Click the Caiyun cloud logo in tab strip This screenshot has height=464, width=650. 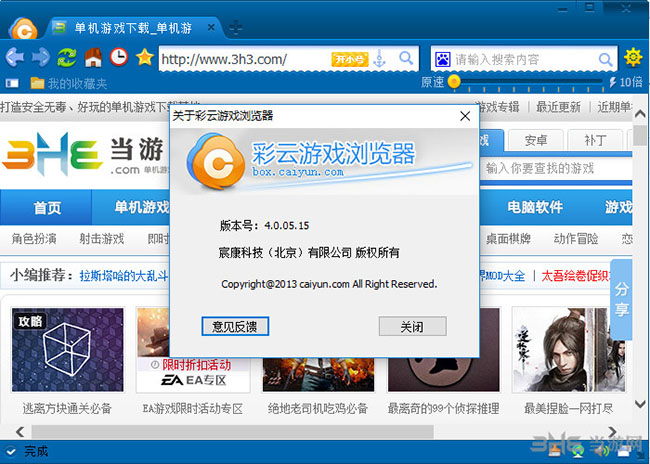tap(24, 29)
